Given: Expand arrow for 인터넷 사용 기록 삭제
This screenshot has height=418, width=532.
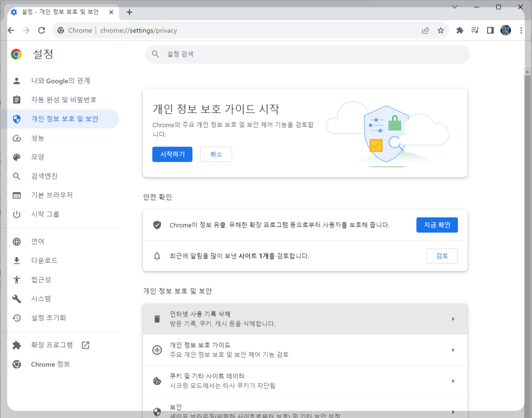Looking at the screenshot, I should (x=453, y=319).
